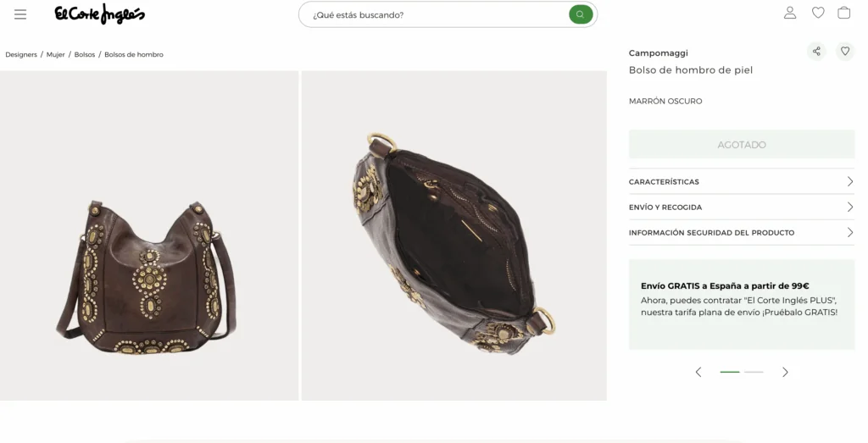Show previous promo banner slide
Image resolution: width=868 pixels, height=443 pixels.
coord(698,372)
